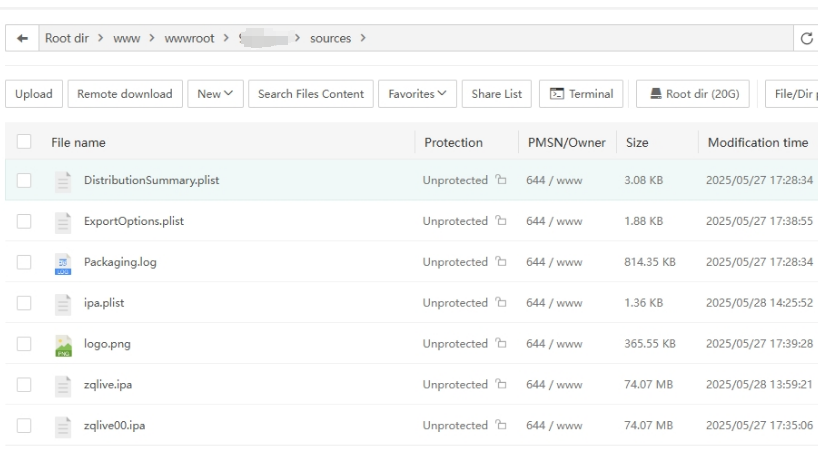The height and width of the screenshot is (473, 818).
Task: Click the Packaging.log file icon
Action: (62, 263)
